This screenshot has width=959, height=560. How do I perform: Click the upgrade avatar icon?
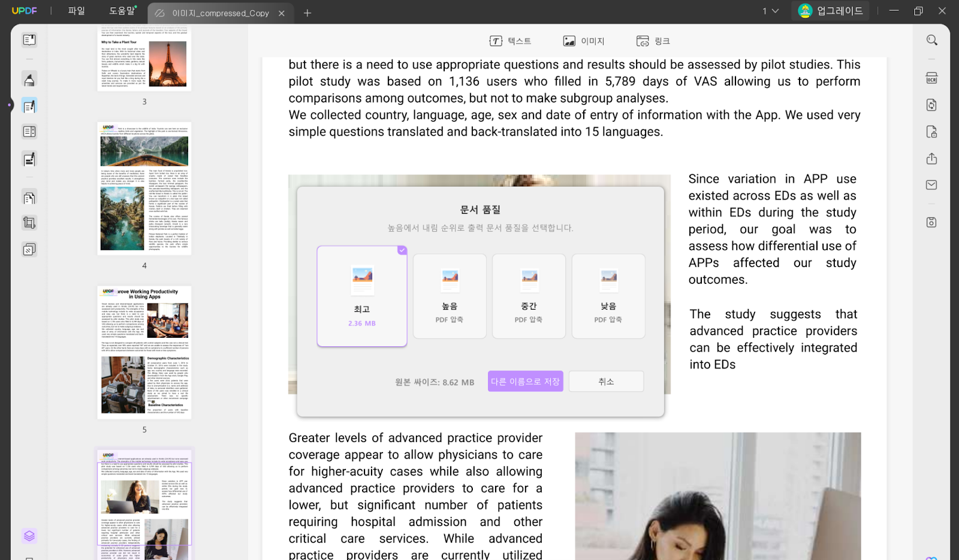tap(805, 11)
